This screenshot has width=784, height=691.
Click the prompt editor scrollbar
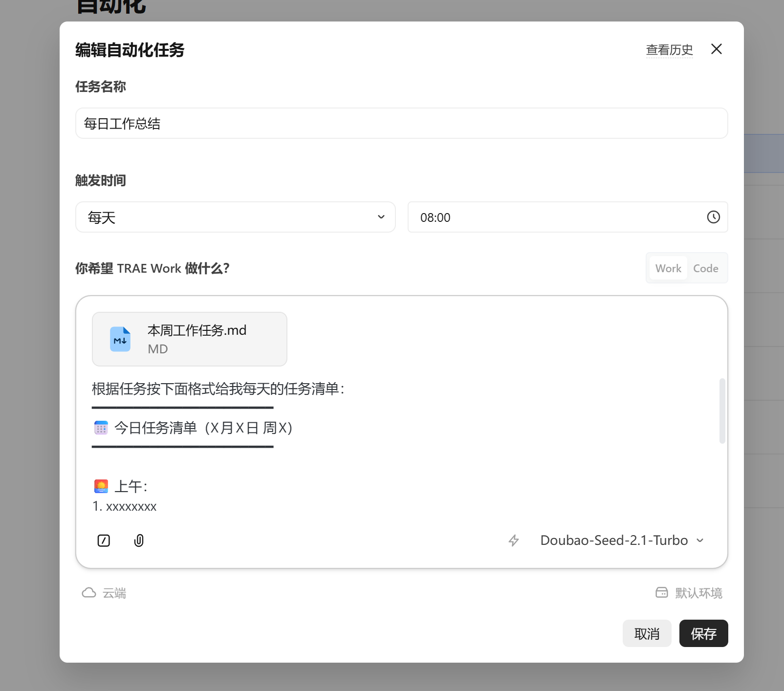(x=722, y=410)
